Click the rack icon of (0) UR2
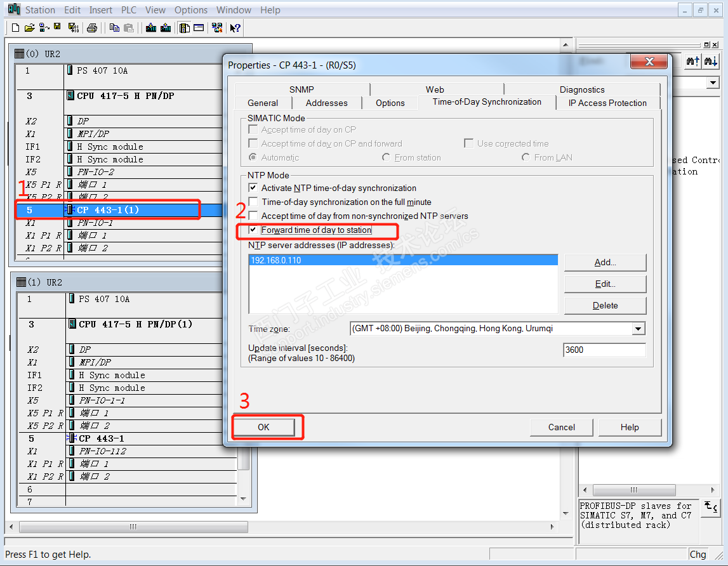The image size is (728, 566). pyautogui.click(x=19, y=54)
